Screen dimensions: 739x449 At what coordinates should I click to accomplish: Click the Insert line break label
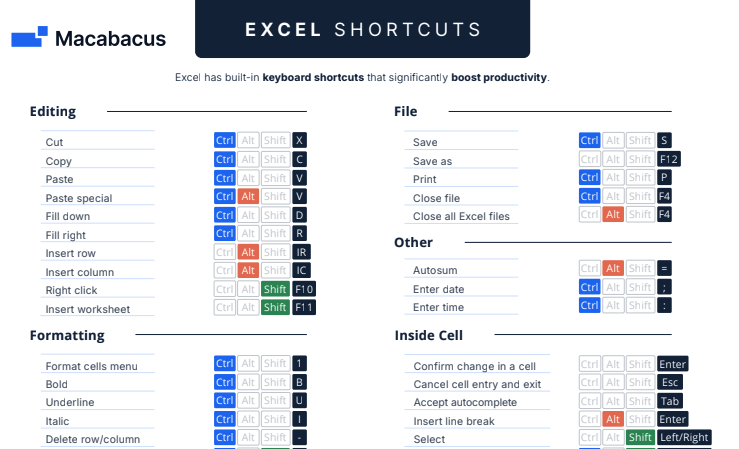coord(454,421)
